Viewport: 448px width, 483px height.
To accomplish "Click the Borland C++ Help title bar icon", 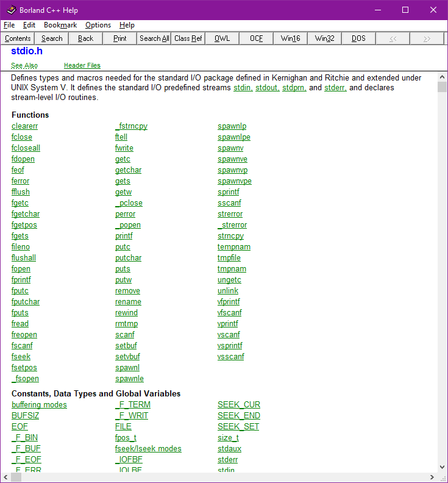I will tap(11, 10).
